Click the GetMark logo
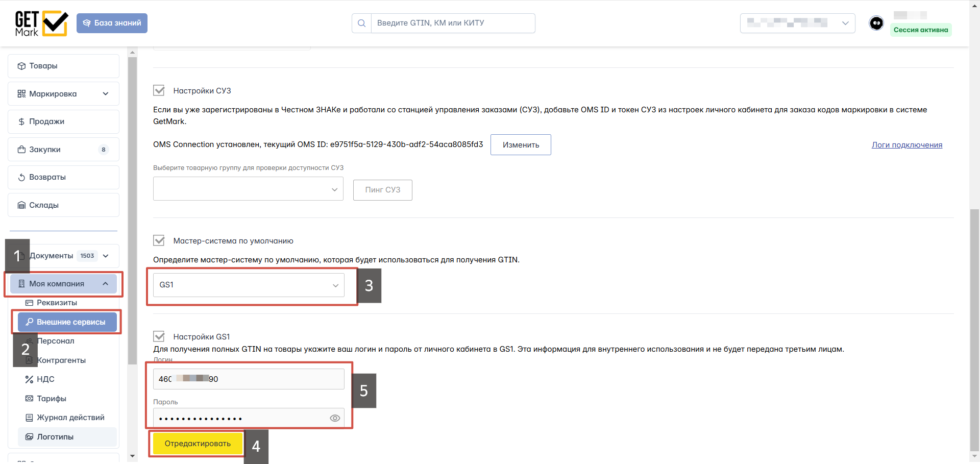This screenshot has height=464, width=980. pos(41,23)
